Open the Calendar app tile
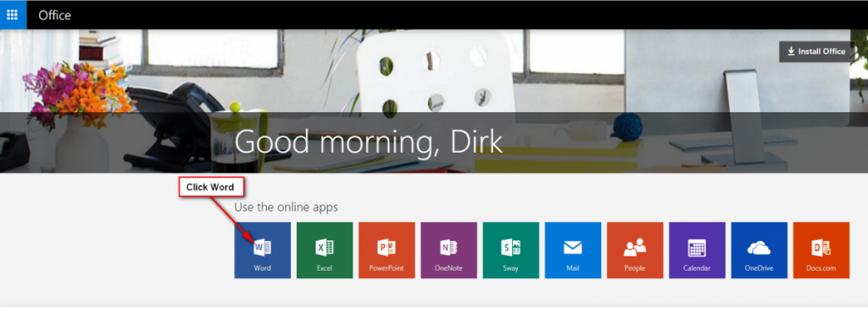The height and width of the screenshot is (309, 868). [x=697, y=250]
